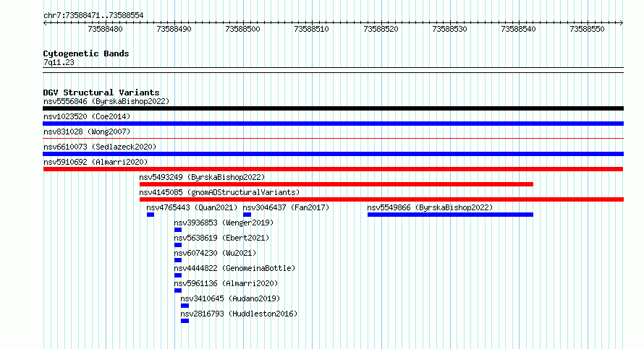Select the red nsv5910692 Almarri2020 bar
644x349 pixels.
pos(333,169)
